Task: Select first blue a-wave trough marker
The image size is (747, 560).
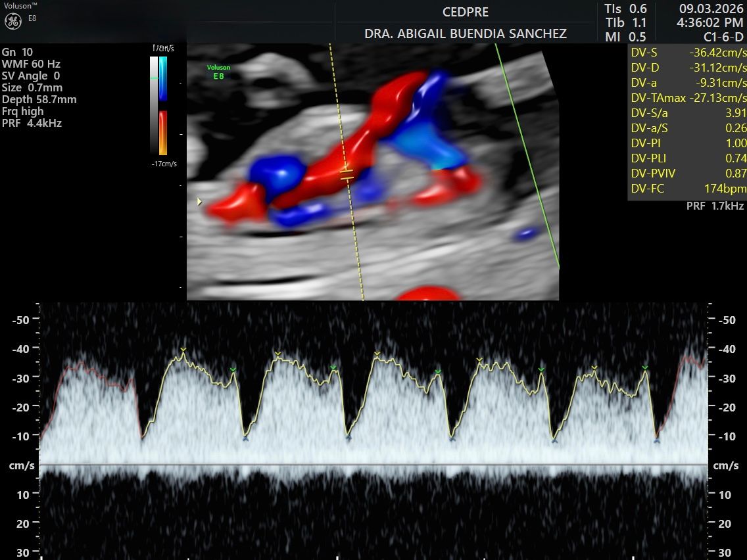Action: pyautogui.click(x=245, y=438)
